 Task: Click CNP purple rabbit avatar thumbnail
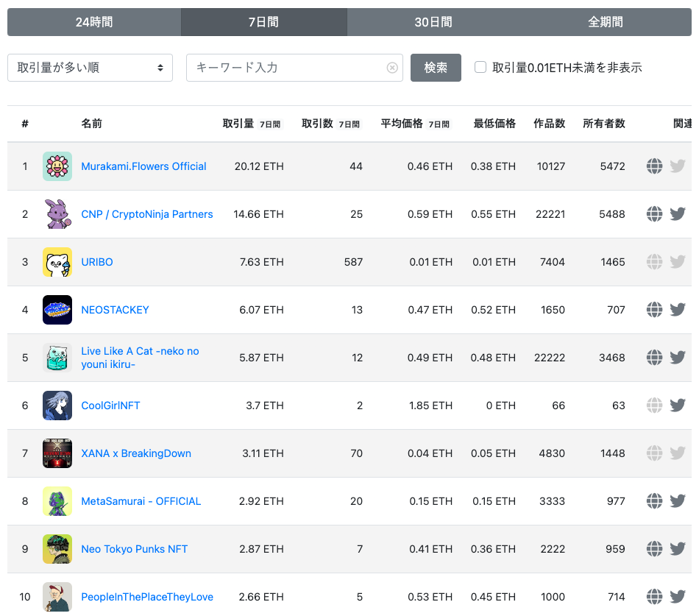pos(57,214)
